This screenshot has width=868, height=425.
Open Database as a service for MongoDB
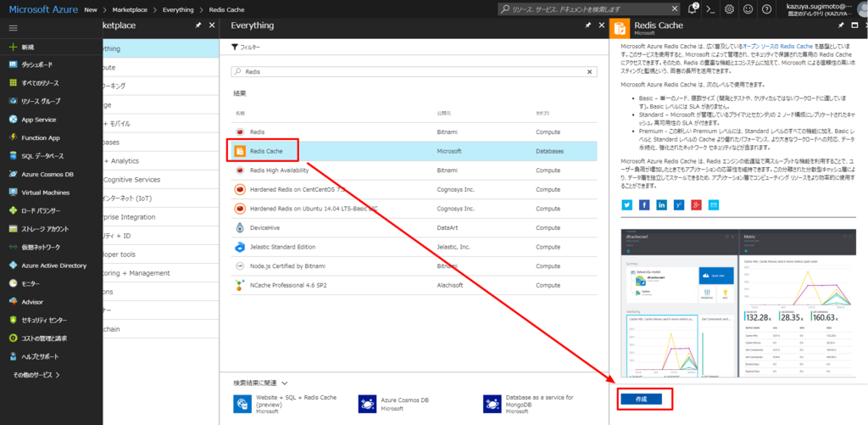[x=531, y=404]
